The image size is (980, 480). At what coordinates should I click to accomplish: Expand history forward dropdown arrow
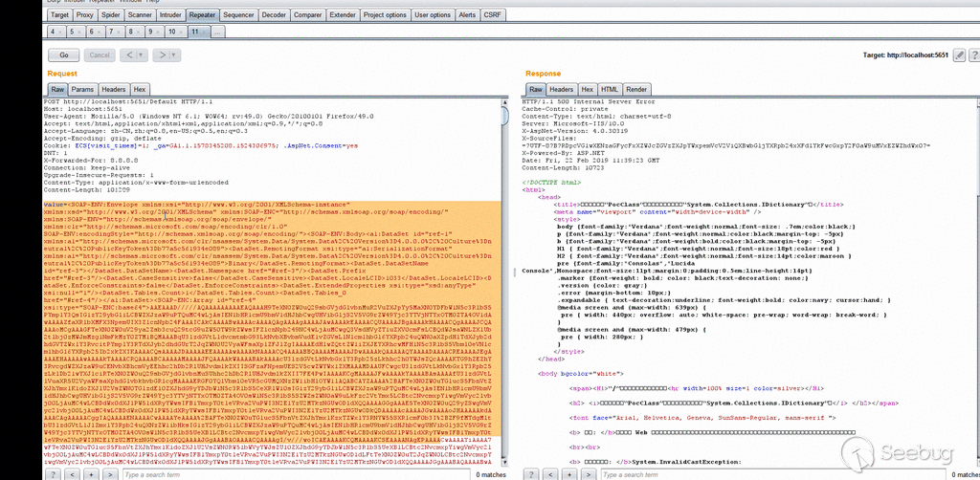point(174,55)
